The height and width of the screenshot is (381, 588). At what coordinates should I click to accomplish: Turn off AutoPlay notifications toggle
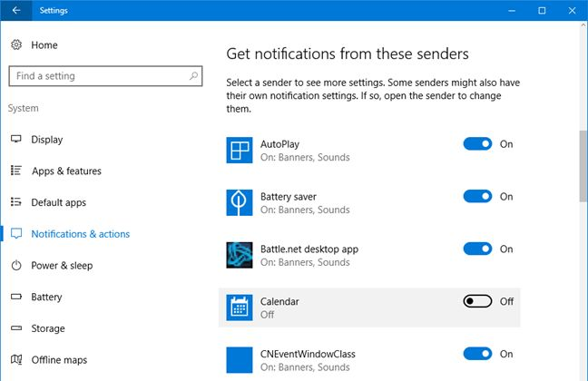(x=477, y=144)
